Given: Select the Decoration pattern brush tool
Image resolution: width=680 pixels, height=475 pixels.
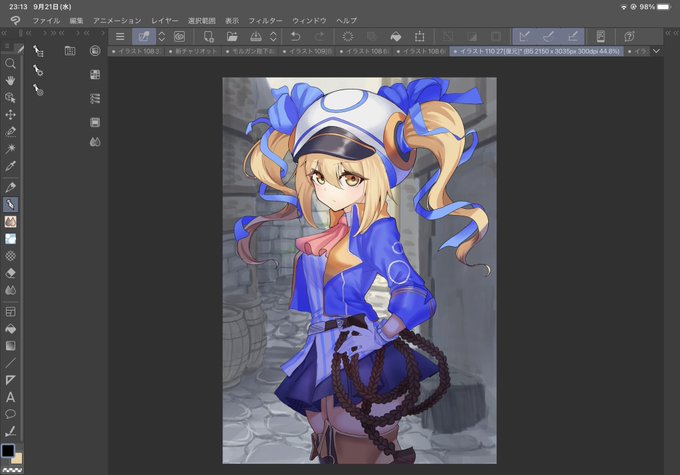Looking at the screenshot, I should [10, 256].
